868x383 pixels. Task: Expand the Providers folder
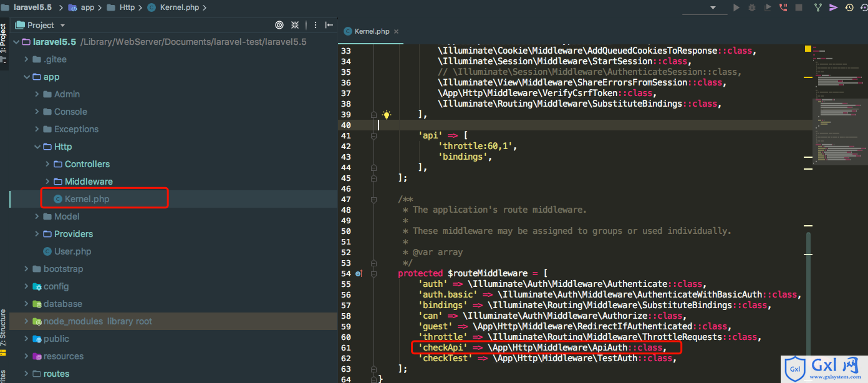click(37, 234)
